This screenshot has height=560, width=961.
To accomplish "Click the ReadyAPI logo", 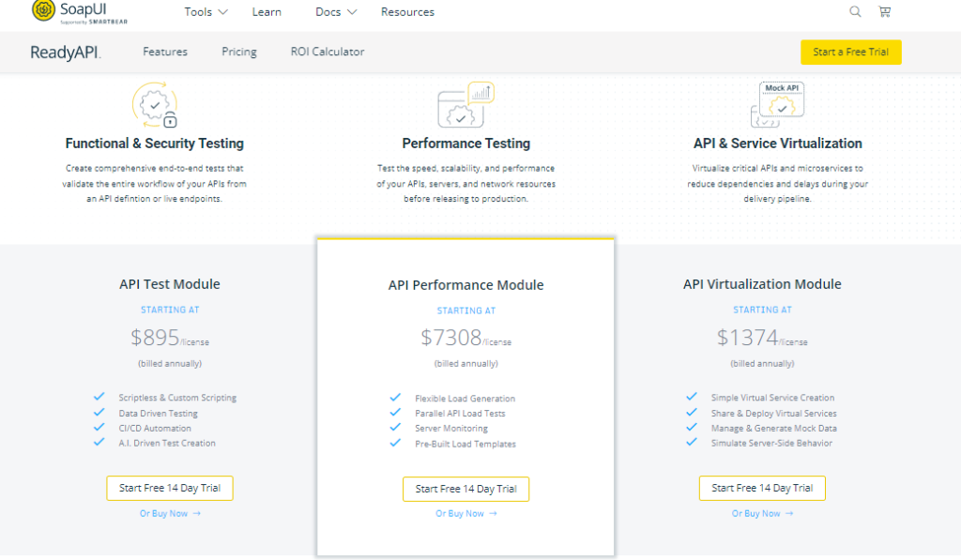I will pos(66,53).
